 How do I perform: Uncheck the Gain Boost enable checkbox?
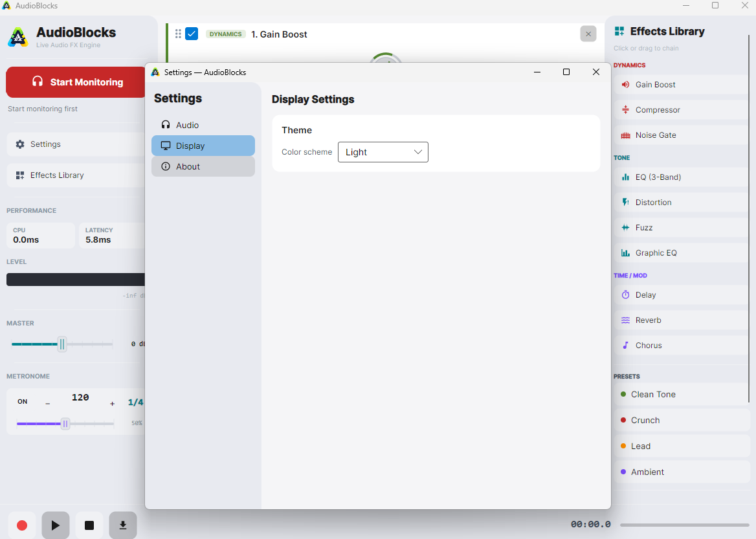pos(192,34)
